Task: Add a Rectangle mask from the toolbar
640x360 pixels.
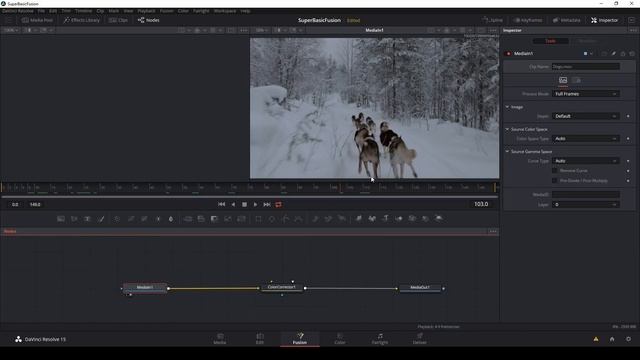Action: coord(258,219)
